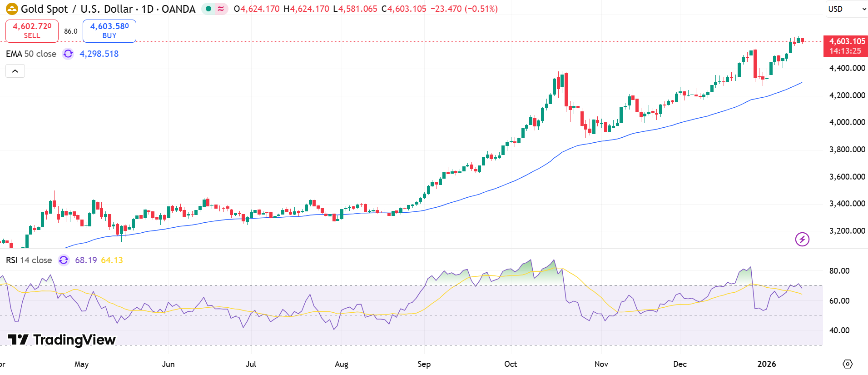The height and width of the screenshot is (375, 868).
Task: Click the Jun label on time axis
Action: (169, 364)
